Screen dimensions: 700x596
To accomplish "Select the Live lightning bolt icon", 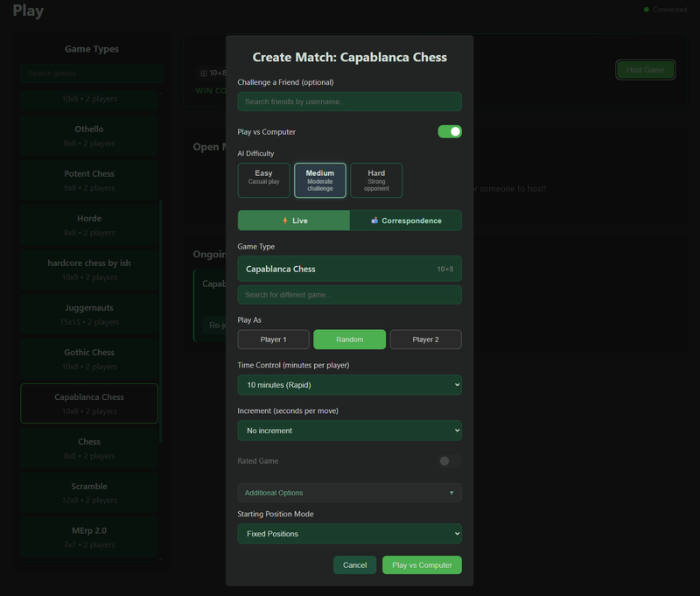I will [x=284, y=221].
